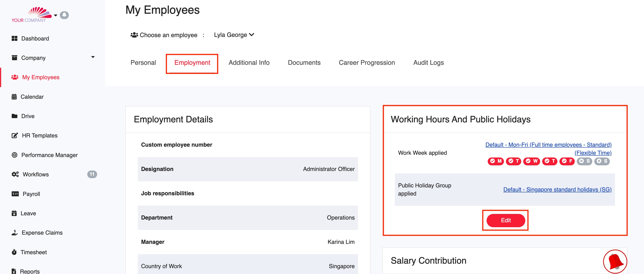Image resolution: width=644 pixels, height=274 pixels.
Task: Click the Payroll money icon
Action: coord(15,194)
